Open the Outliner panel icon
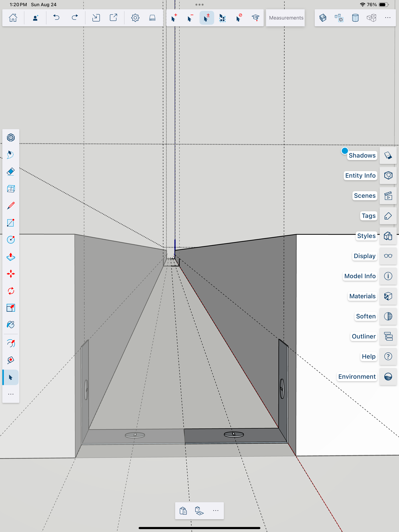The height and width of the screenshot is (532, 399). [x=388, y=336]
